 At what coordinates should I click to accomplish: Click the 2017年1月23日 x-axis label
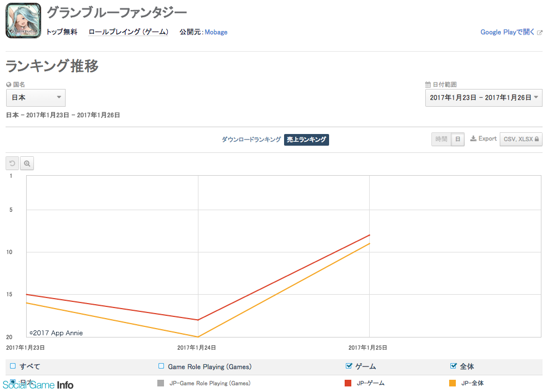coord(25,348)
